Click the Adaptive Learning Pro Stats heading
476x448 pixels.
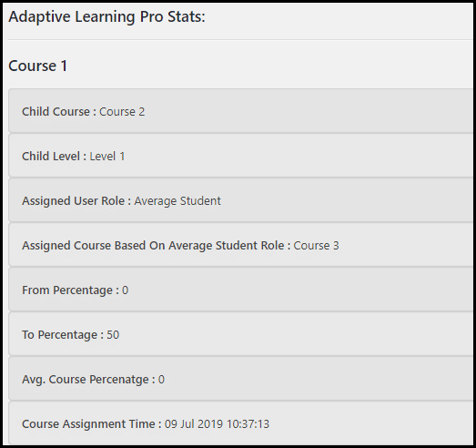click(106, 17)
